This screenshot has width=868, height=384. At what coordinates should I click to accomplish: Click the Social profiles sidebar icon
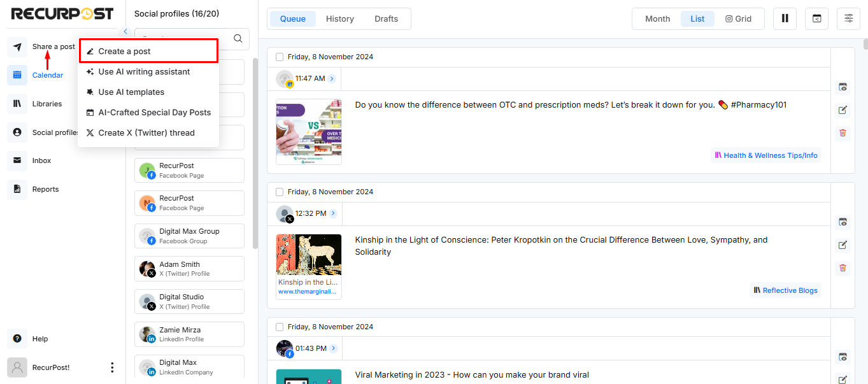coord(17,132)
